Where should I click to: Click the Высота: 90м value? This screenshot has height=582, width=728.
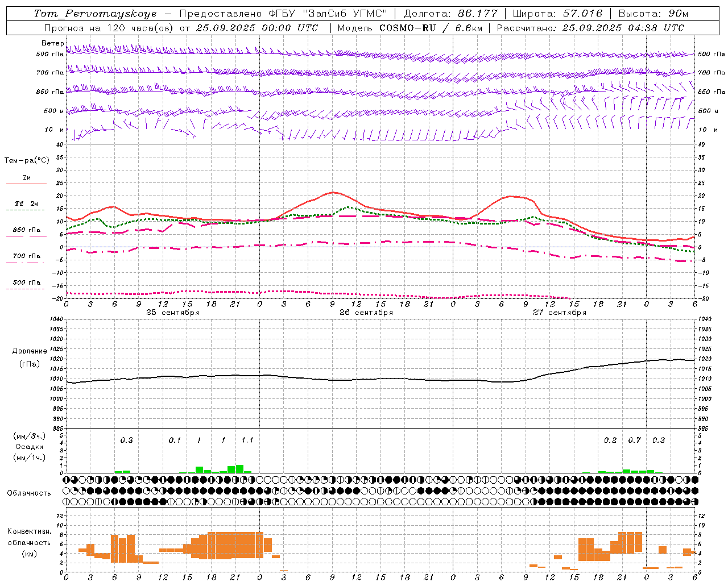(653, 14)
